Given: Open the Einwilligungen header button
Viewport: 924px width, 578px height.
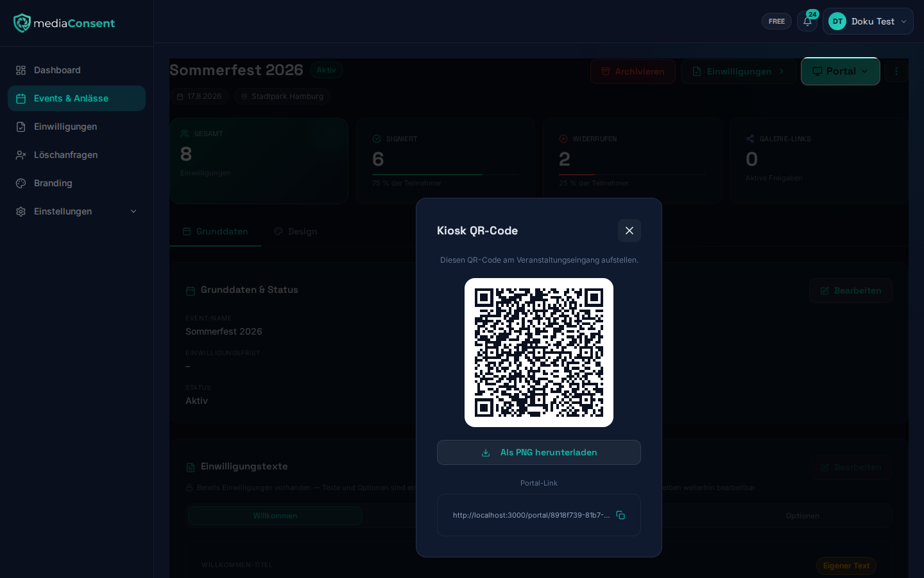Looking at the screenshot, I should point(739,71).
